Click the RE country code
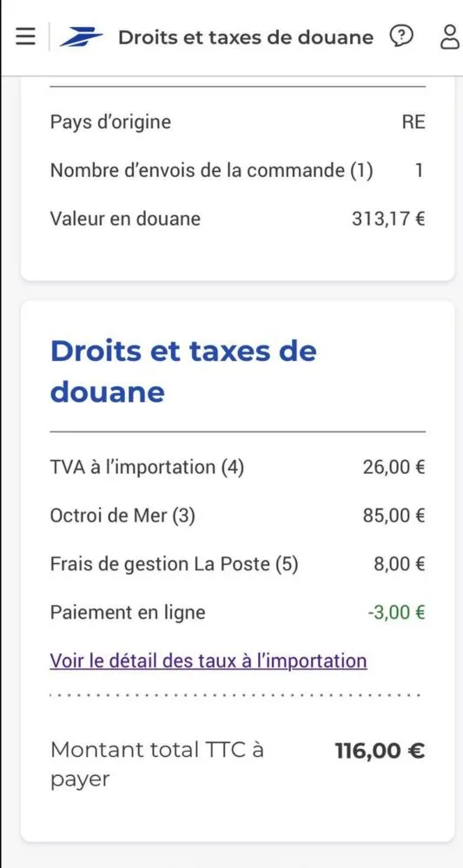 click(413, 122)
